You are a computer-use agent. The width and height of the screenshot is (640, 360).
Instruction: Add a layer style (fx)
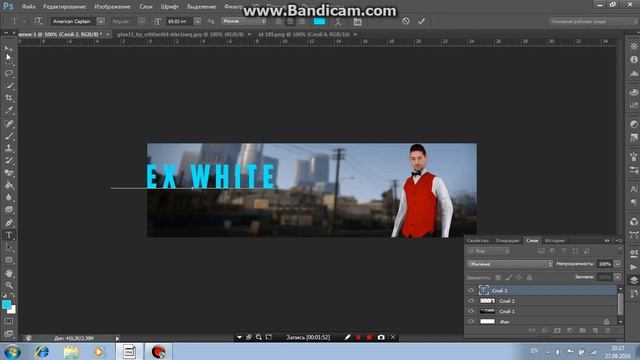point(544,331)
